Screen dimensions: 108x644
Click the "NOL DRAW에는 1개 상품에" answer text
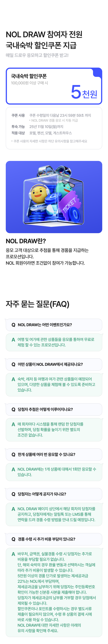(57, 472)
